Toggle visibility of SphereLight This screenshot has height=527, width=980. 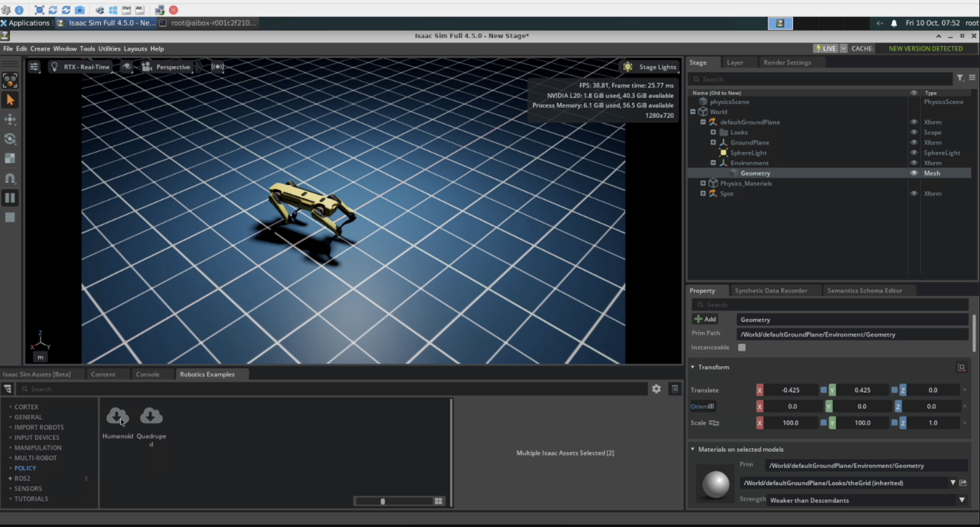(x=913, y=153)
